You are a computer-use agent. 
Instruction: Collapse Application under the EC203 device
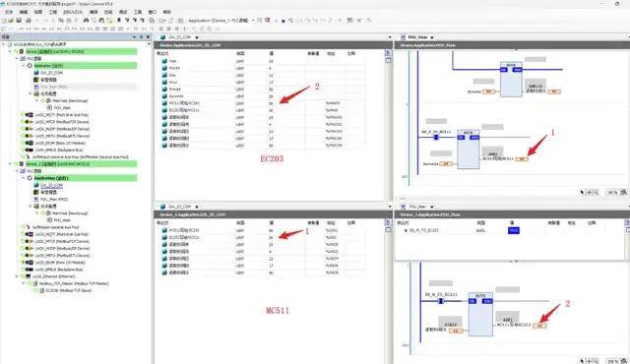point(24,65)
